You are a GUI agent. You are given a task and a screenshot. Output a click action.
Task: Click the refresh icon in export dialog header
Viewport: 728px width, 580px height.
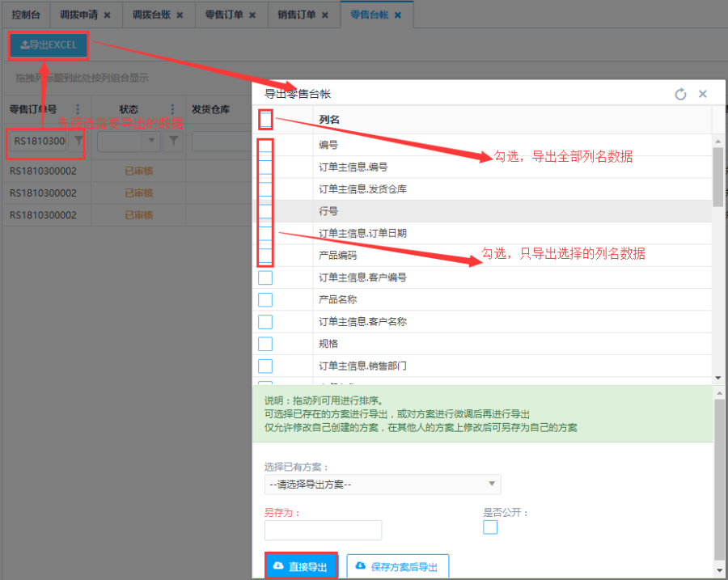[x=680, y=95]
